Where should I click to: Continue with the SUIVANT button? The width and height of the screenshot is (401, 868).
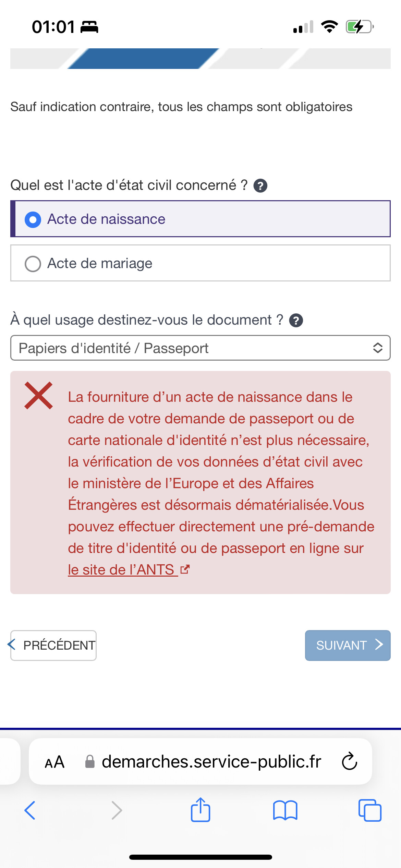[348, 645]
